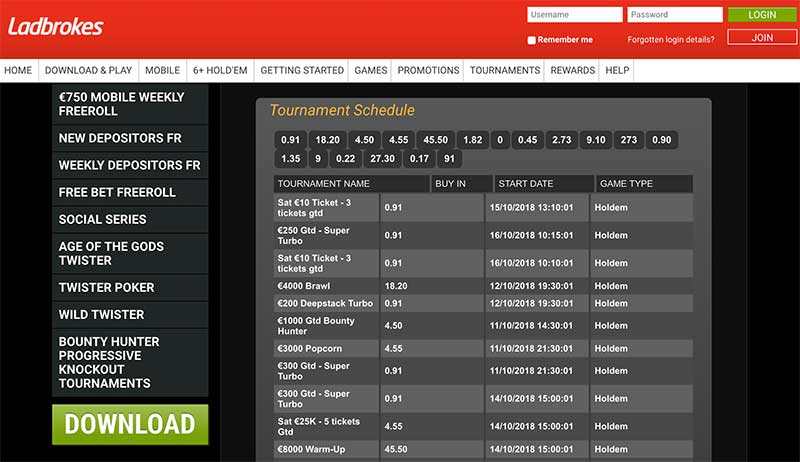The width and height of the screenshot is (800, 462).
Task: Select €250 Gtd - Super Turbo row
Action: pyautogui.click(x=483, y=236)
